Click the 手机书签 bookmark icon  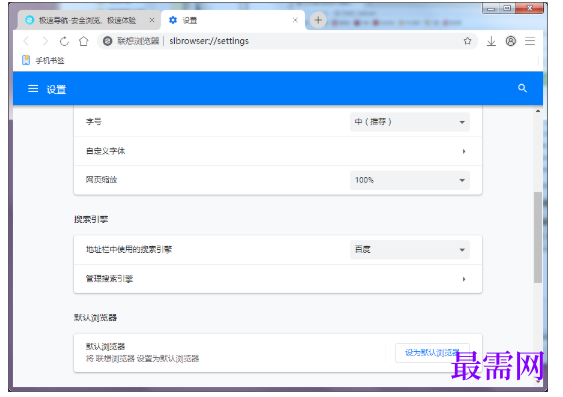pyautogui.click(x=26, y=60)
